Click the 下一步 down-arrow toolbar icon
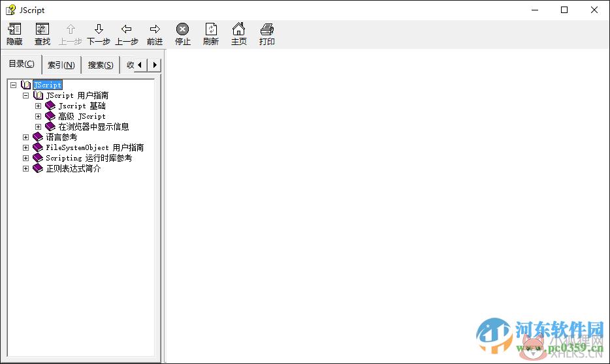 pos(99,29)
